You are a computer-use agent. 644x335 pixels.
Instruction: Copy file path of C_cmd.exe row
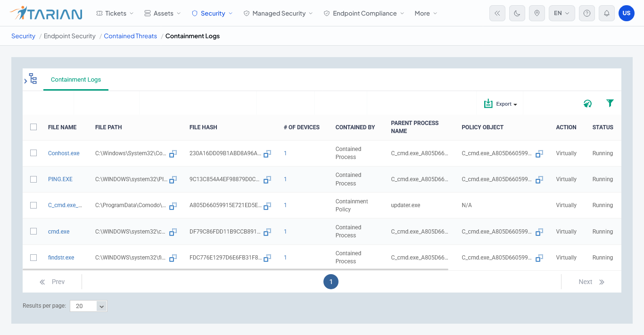(173, 205)
